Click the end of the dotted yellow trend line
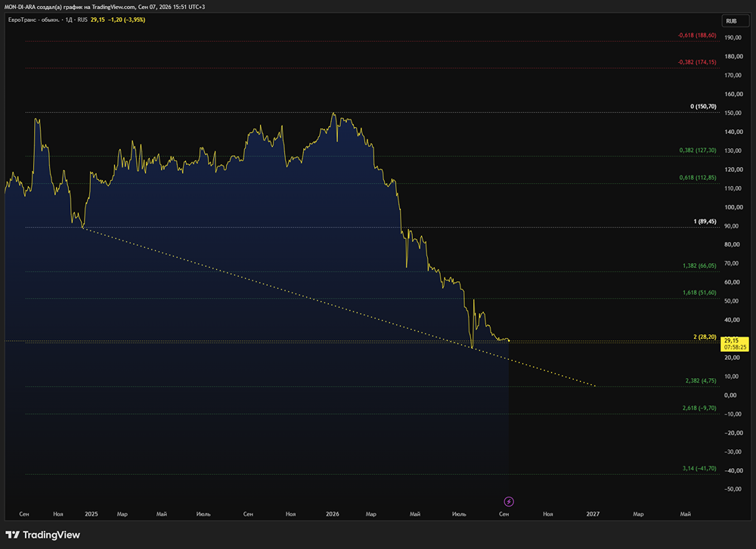This screenshot has height=549, width=756. click(595, 386)
